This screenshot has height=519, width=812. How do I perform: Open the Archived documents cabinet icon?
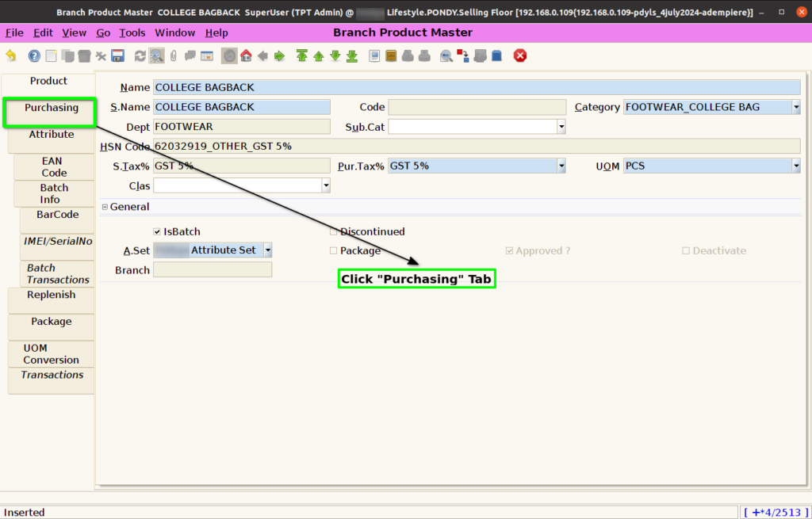click(x=391, y=56)
